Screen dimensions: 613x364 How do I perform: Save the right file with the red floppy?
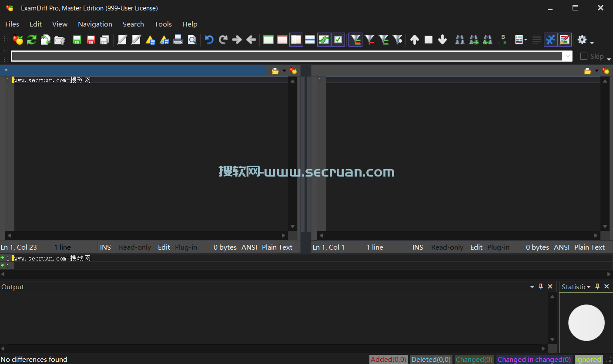pos(91,40)
